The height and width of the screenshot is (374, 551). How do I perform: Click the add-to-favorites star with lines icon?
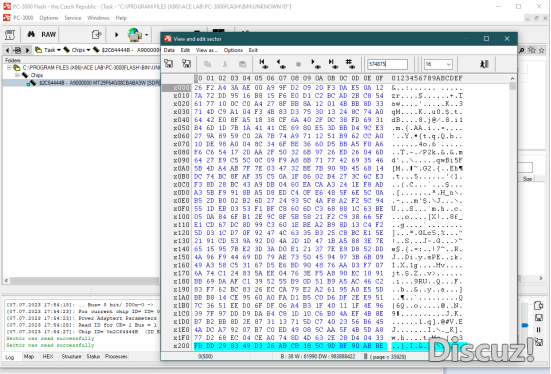532,50
